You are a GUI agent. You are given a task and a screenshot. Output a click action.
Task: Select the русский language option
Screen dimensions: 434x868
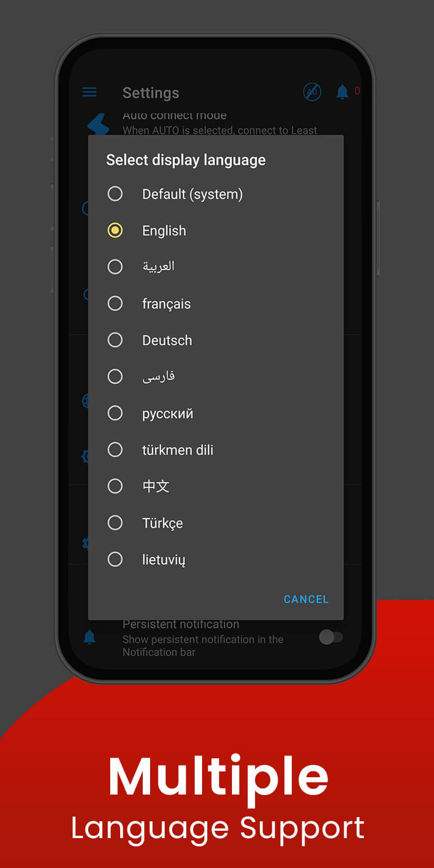click(x=115, y=413)
